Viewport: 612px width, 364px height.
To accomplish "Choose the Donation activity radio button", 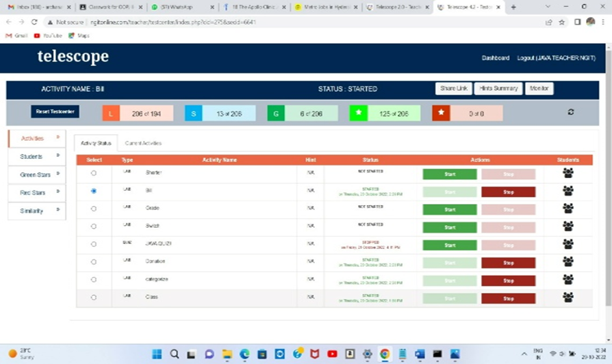I will (94, 261).
